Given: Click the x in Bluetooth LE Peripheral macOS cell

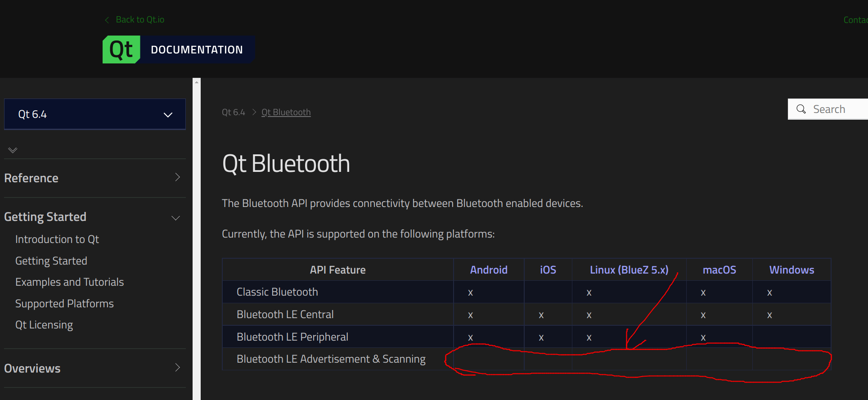Looking at the screenshot, I should [x=703, y=338].
